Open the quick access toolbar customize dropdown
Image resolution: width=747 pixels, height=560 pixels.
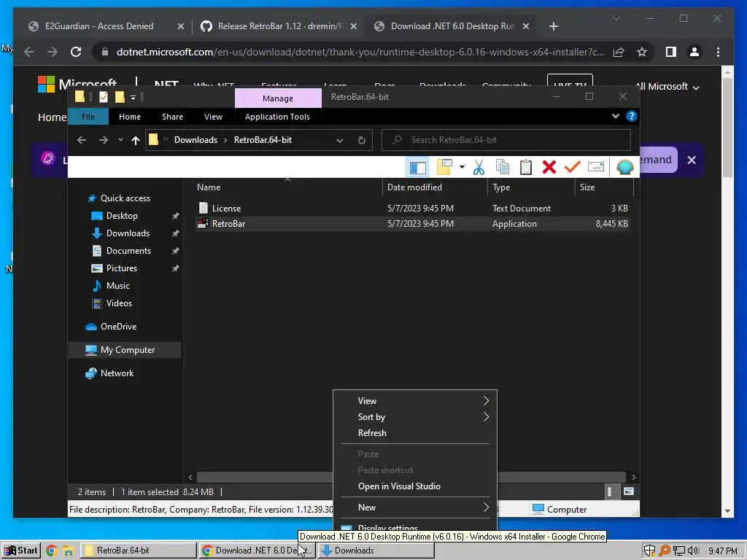point(133,97)
